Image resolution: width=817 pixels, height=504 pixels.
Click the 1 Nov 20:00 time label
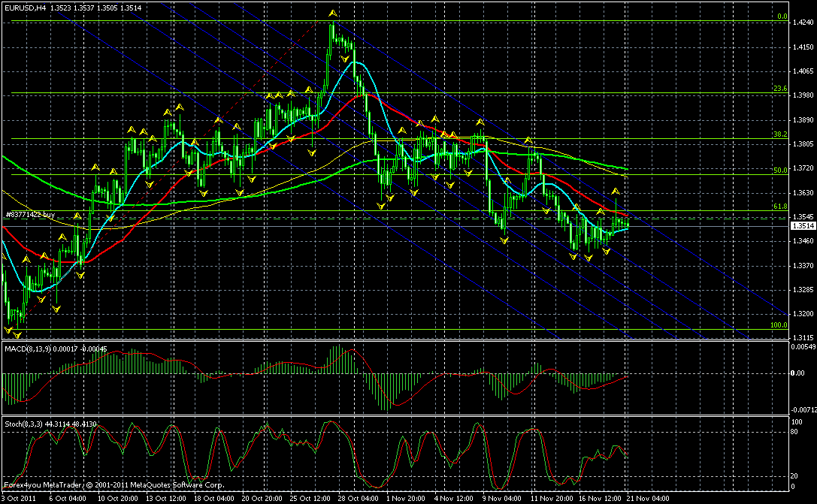pos(407,498)
